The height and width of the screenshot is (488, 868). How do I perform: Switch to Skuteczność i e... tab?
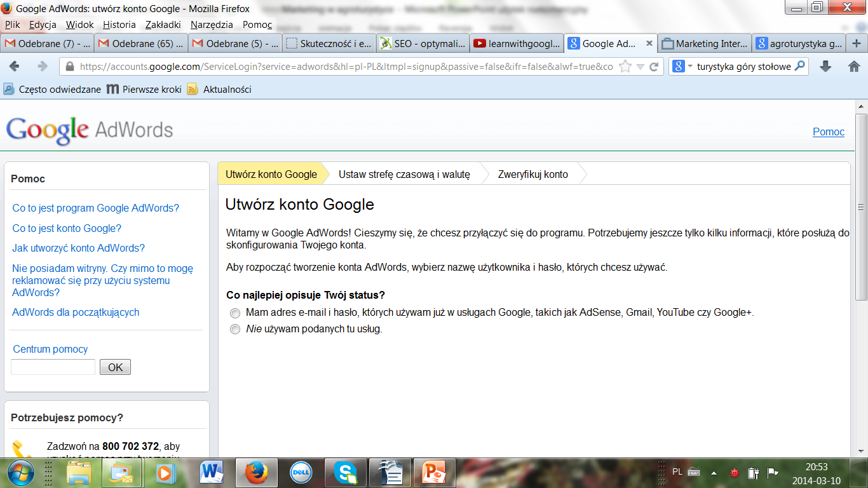329,43
